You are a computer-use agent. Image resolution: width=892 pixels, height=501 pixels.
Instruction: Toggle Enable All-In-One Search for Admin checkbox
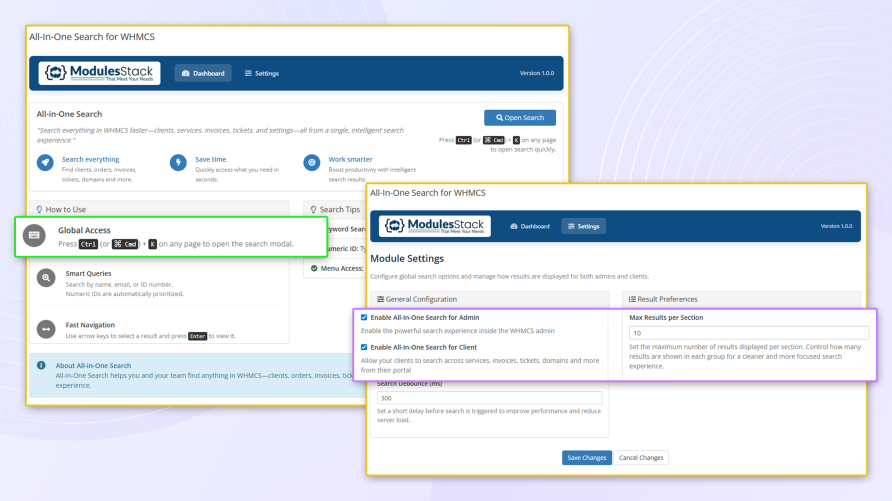tap(364, 317)
